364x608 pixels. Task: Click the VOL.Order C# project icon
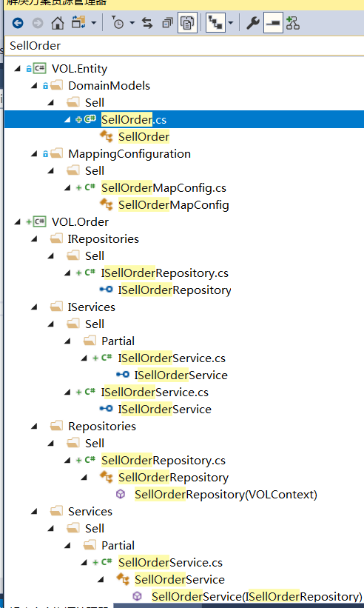39,221
